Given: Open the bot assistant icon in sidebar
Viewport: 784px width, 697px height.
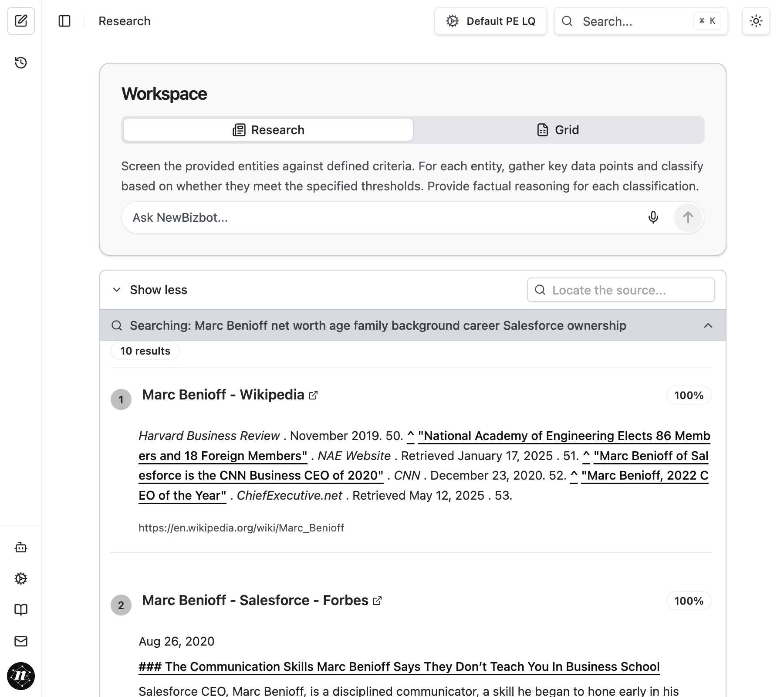Looking at the screenshot, I should pyautogui.click(x=20, y=548).
